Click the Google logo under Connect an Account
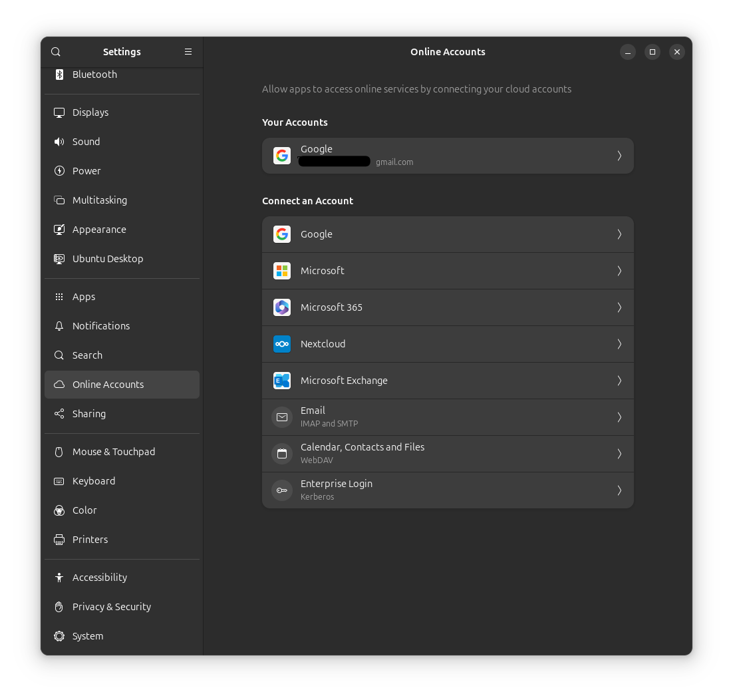This screenshot has height=700, width=733. (x=282, y=234)
